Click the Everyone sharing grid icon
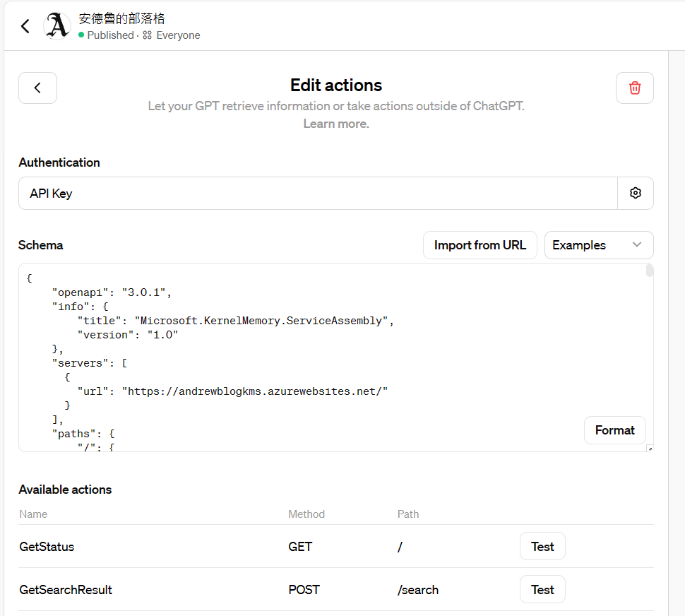Viewport: 685px width, 616px height. click(147, 35)
